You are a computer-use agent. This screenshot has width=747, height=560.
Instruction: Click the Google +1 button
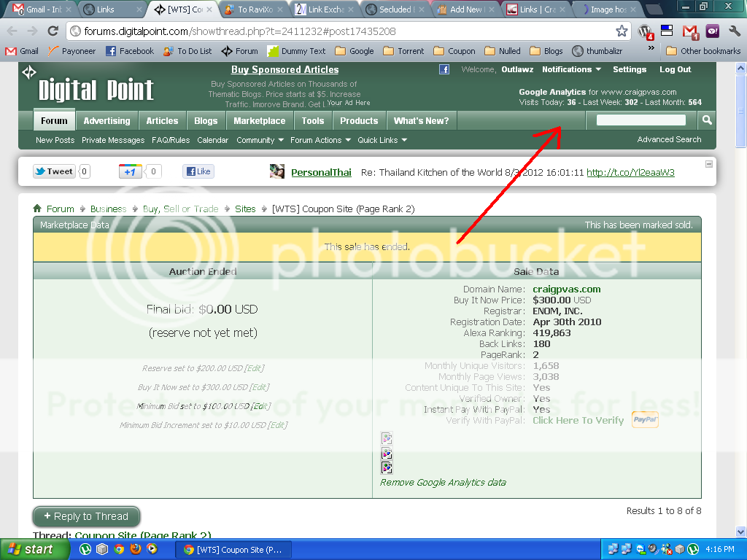[x=131, y=171]
